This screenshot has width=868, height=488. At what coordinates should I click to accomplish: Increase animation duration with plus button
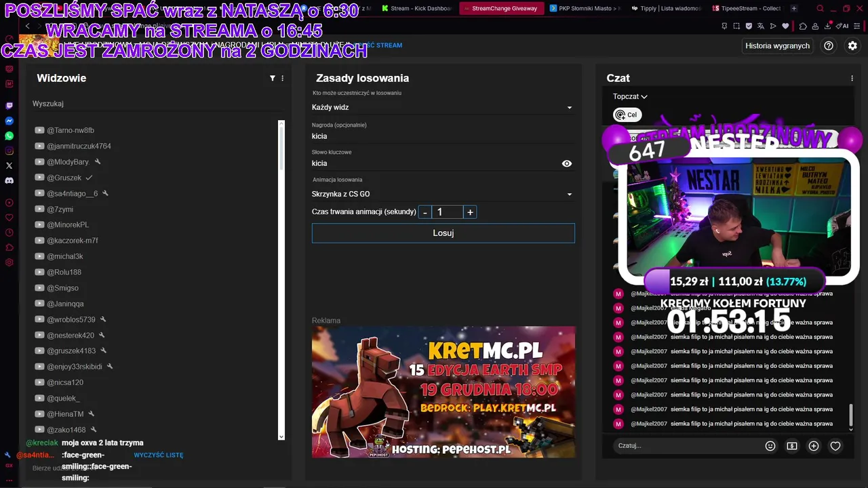(470, 212)
